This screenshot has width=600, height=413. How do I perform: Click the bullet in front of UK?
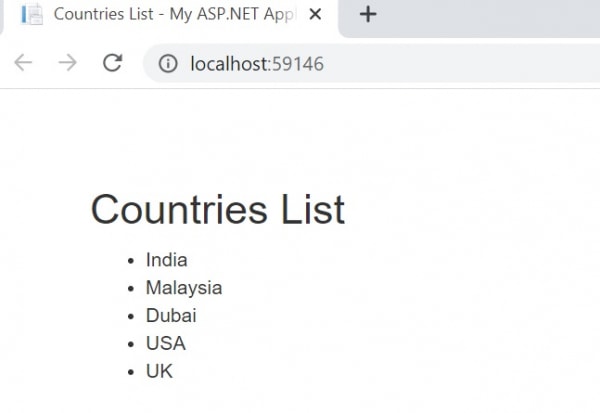tap(131, 372)
